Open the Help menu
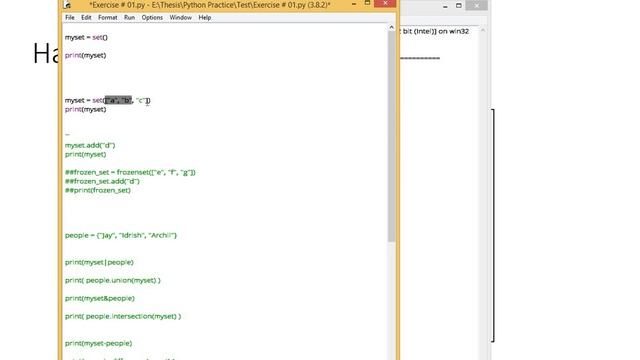The height and width of the screenshot is (360, 640). 204,18
